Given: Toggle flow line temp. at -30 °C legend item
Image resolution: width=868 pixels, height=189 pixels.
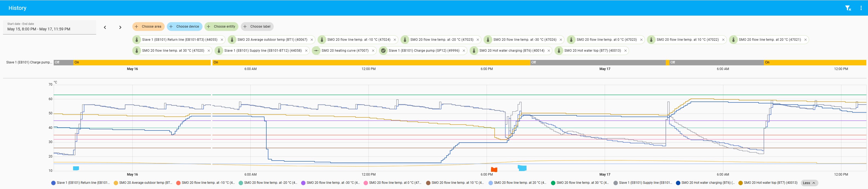Looking at the screenshot, I should 330,183.
